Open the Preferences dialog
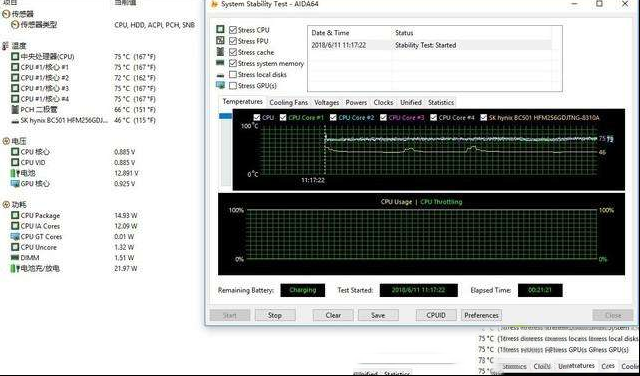Image resolution: width=640 pixels, height=376 pixels. pos(481,315)
